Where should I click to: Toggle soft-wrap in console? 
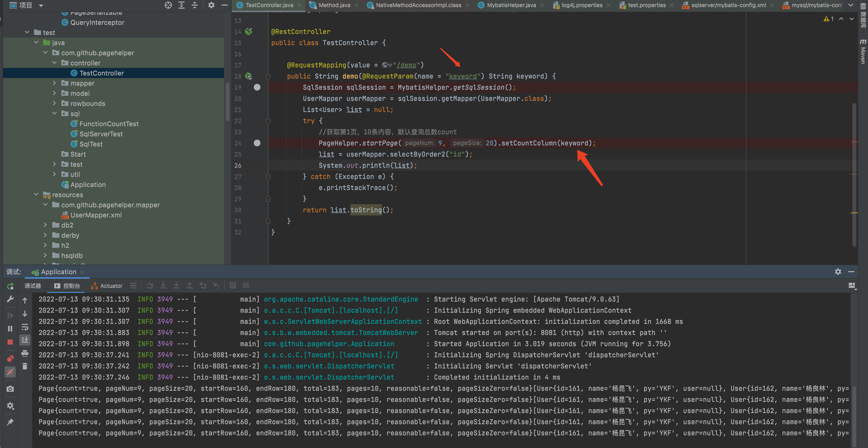coord(25,327)
